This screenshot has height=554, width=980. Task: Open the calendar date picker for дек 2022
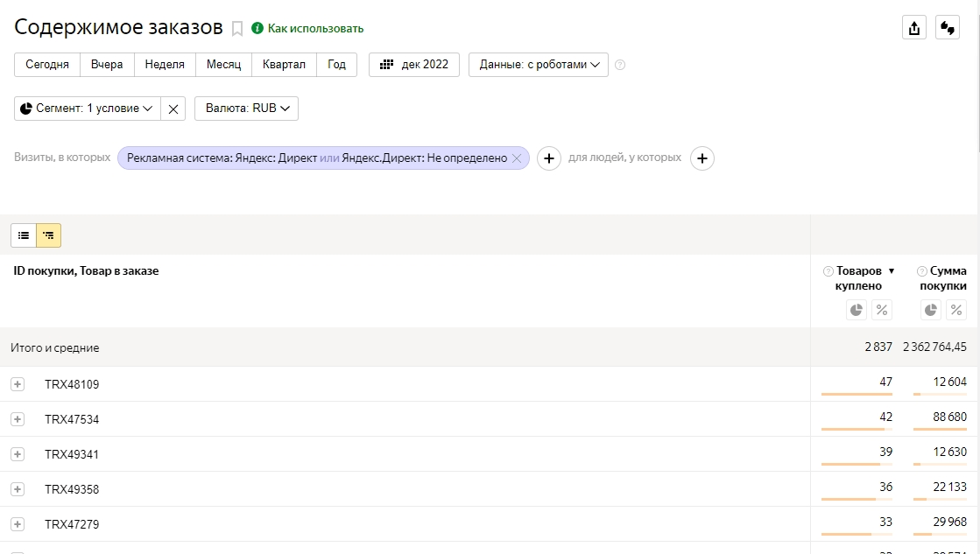(x=414, y=65)
